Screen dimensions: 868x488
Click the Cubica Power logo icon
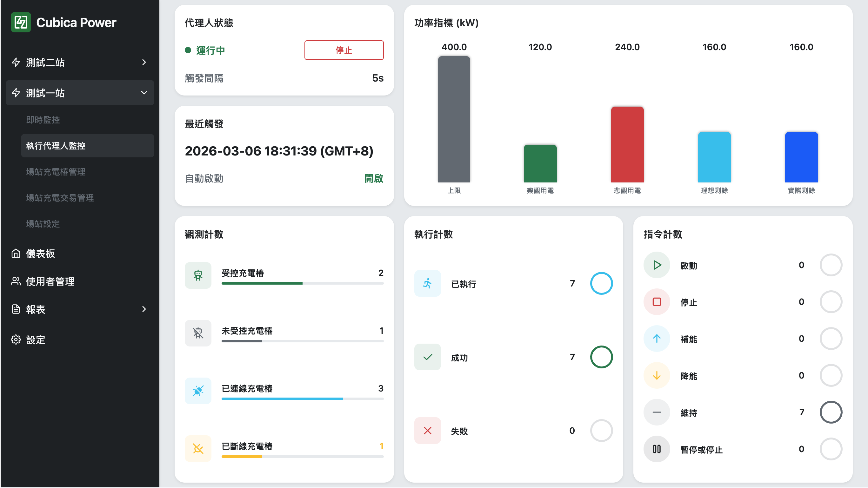pyautogui.click(x=21, y=22)
